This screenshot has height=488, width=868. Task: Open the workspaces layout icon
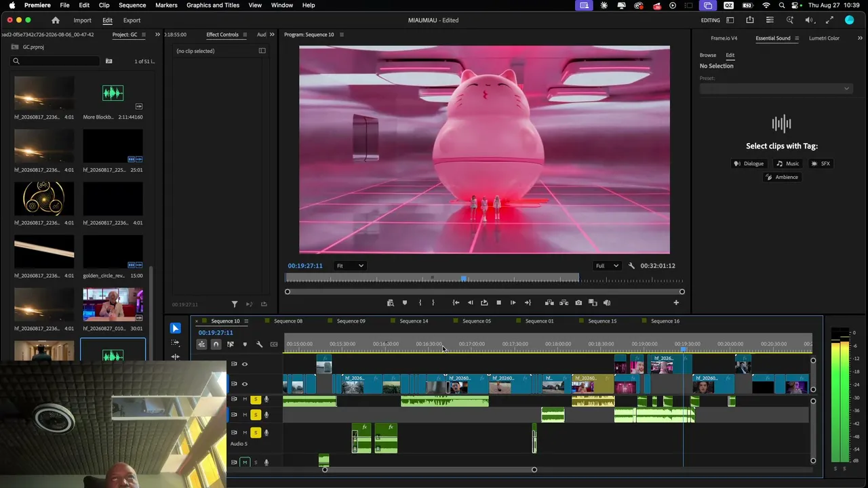coord(730,20)
